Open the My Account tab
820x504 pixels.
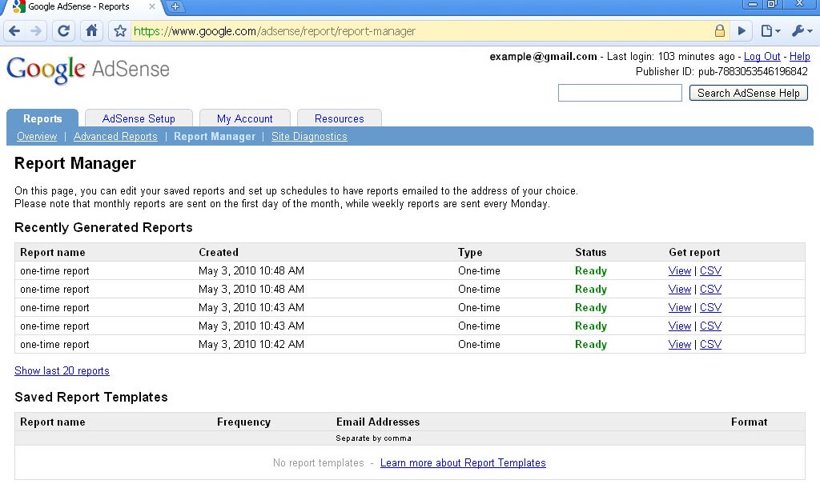pyautogui.click(x=245, y=118)
